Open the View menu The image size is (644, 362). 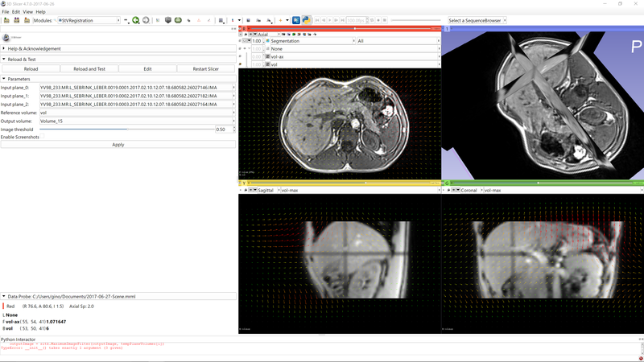28,12
